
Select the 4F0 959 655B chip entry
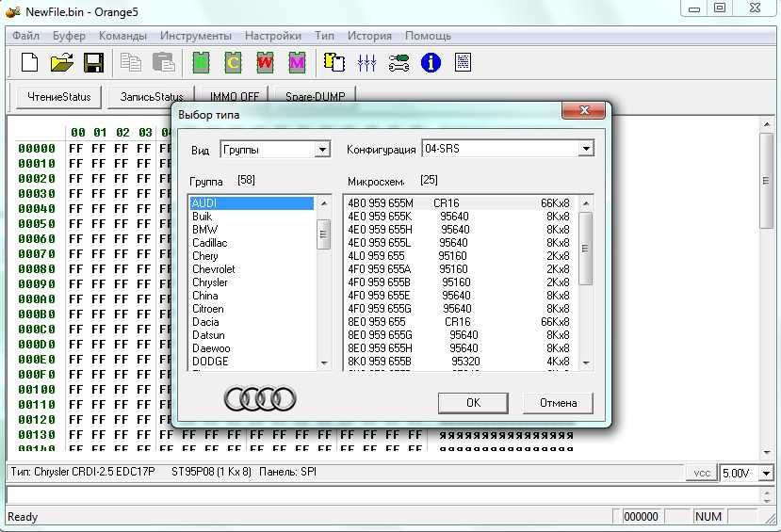[x=380, y=282]
